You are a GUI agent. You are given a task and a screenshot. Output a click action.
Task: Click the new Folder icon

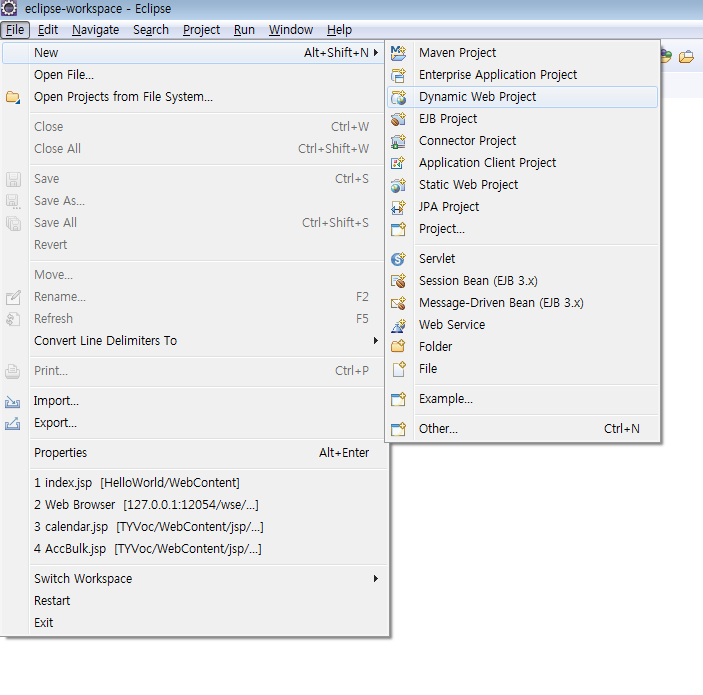point(398,347)
